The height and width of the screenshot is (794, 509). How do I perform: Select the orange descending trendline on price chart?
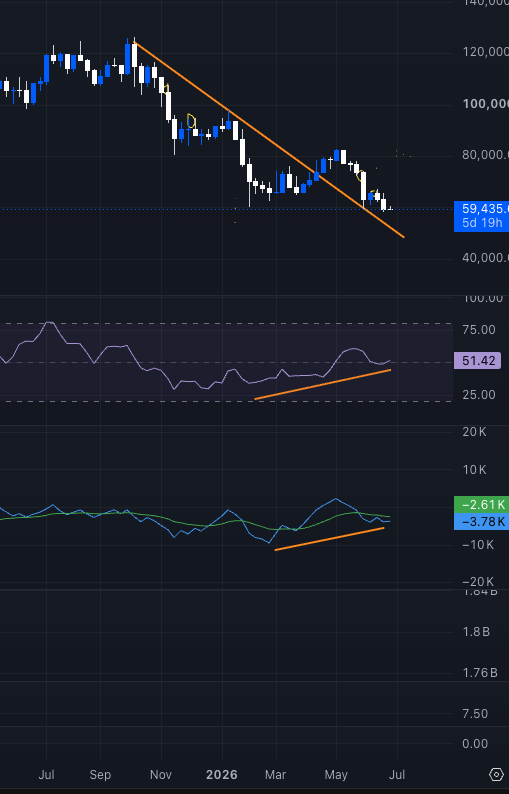point(268,140)
